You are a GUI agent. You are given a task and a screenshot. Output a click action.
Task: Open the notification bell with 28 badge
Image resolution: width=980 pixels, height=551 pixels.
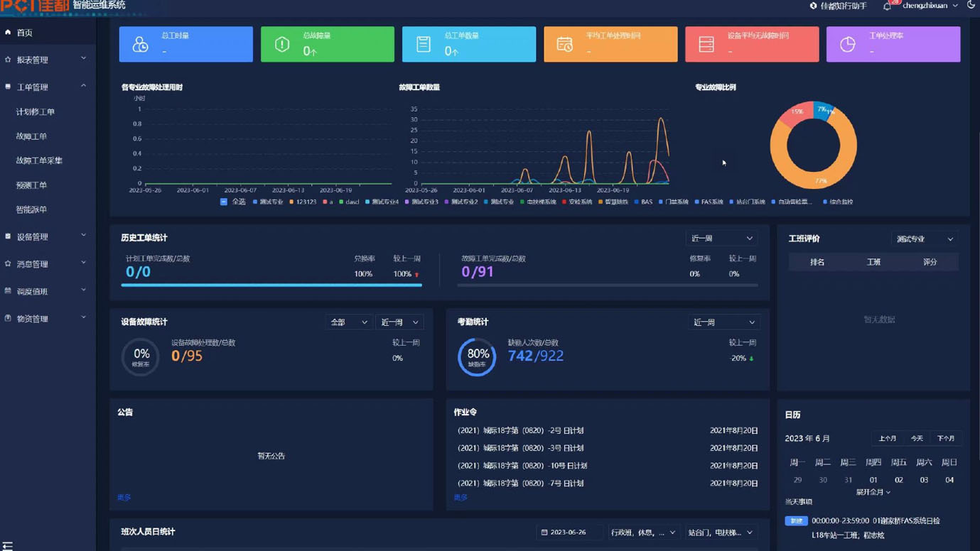click(x=887, y=6)
